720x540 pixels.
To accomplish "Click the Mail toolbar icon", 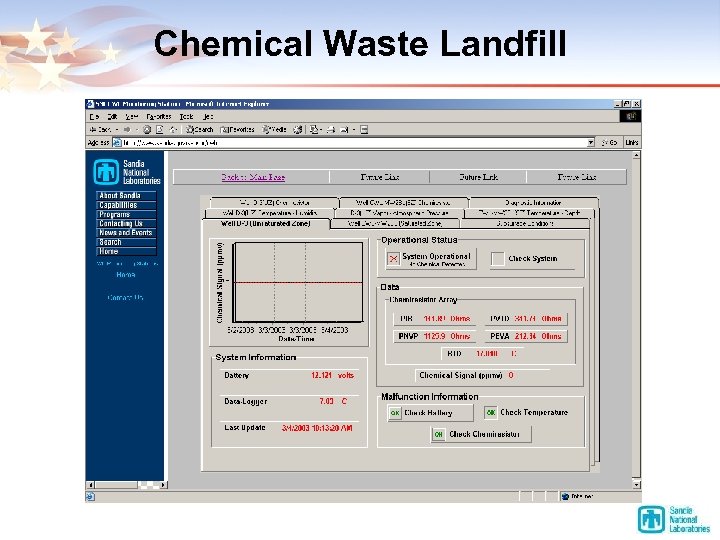I will (x=314, y=129).
